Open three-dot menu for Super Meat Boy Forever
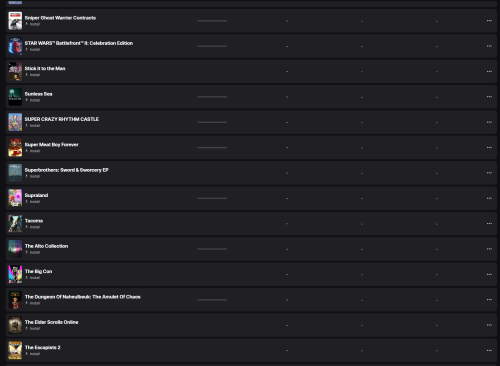Screen dimensions: 500x366 click(x=489, y=147)
